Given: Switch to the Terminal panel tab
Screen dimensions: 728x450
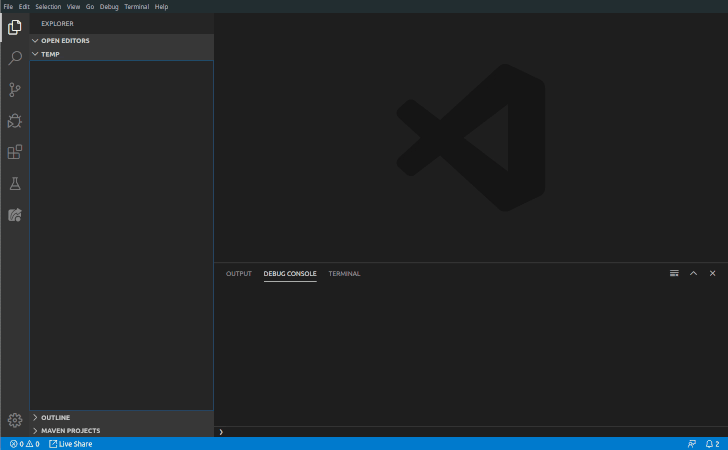Looking at the screenshot, I should point(344,274).
